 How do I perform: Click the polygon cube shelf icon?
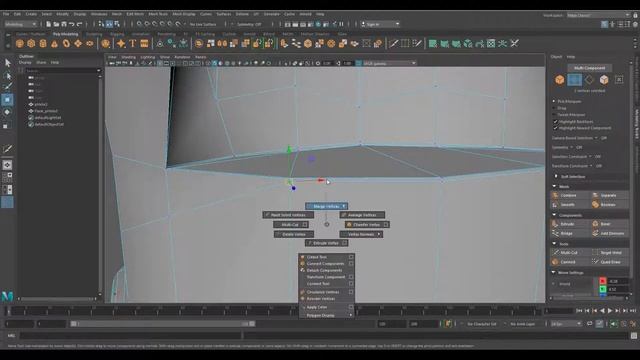point(31,43)
